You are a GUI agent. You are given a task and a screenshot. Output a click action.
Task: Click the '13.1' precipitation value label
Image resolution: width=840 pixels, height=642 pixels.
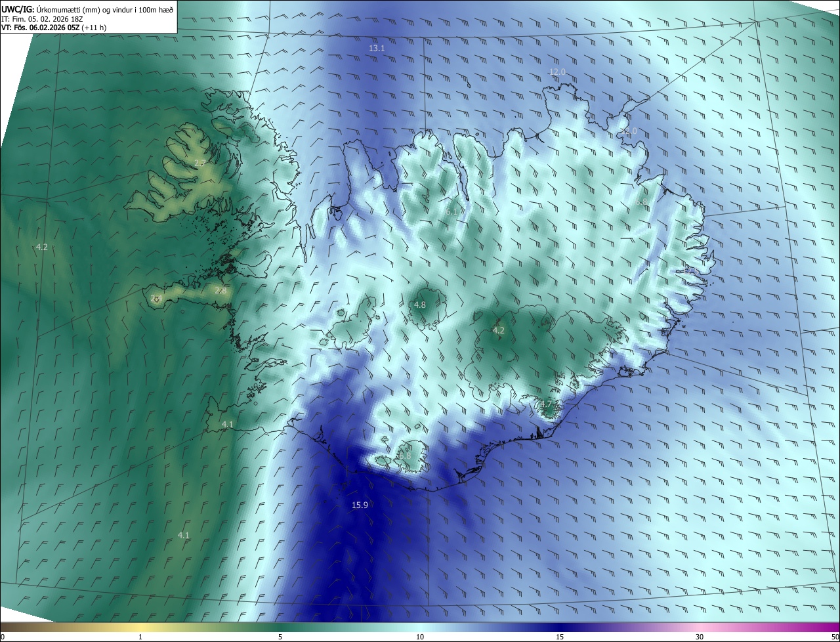(x=377, y=49)
